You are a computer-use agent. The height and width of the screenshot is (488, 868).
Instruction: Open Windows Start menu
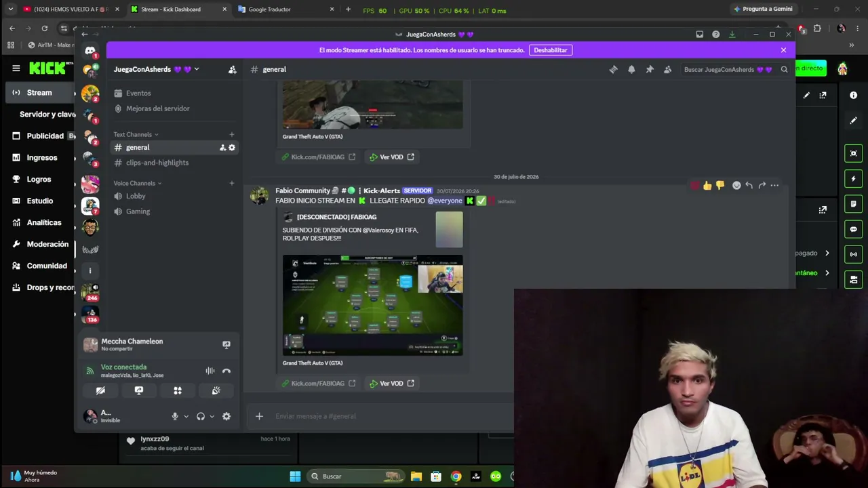coord(295,476)
